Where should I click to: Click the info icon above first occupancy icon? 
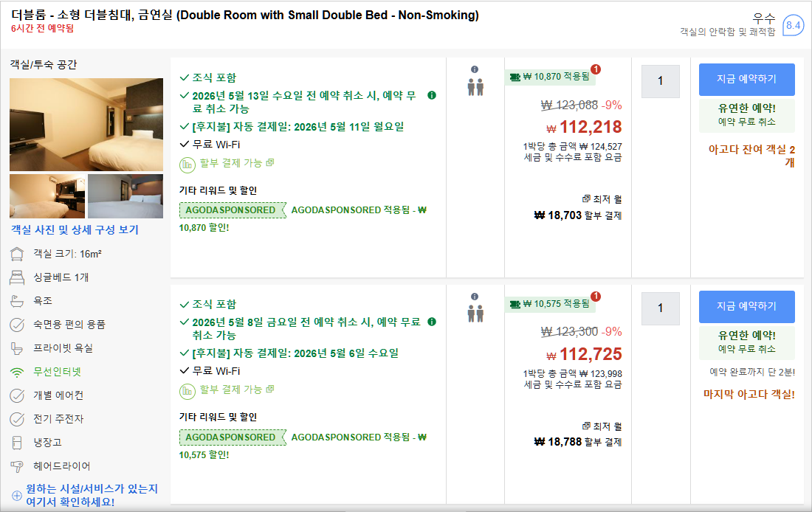point(475,69)
